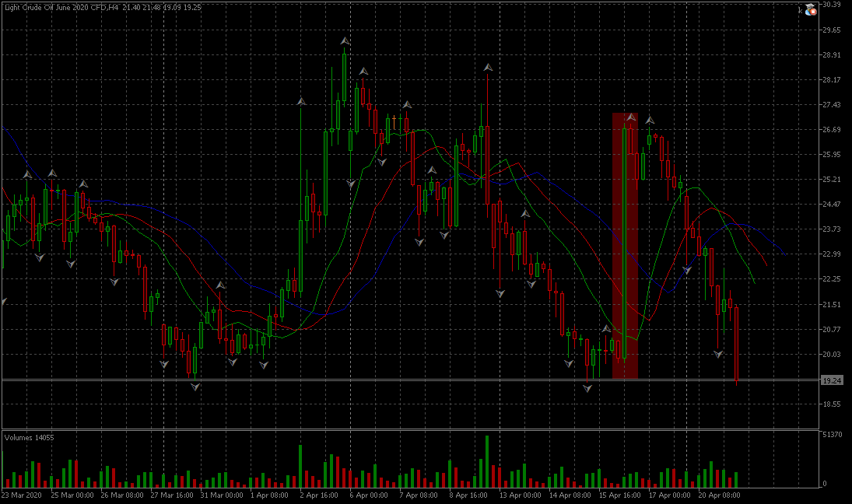Image resolution: width=852 pixels, height=504 pixels.
Task: Click the last red candle at the chart's right
Action: (736, 342)
